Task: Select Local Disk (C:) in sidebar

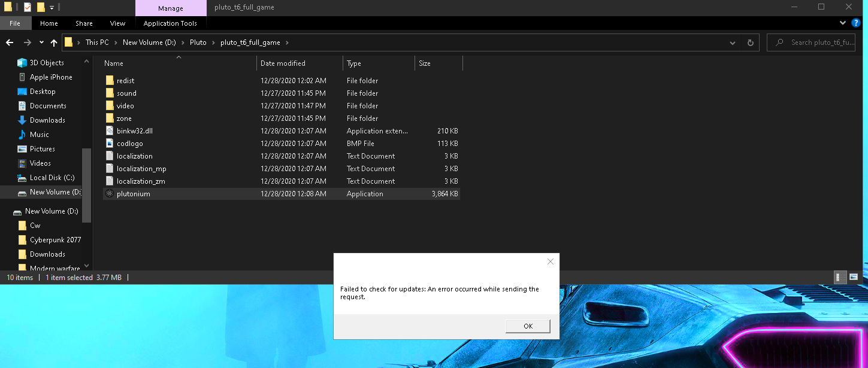Action: pos(52,178)
